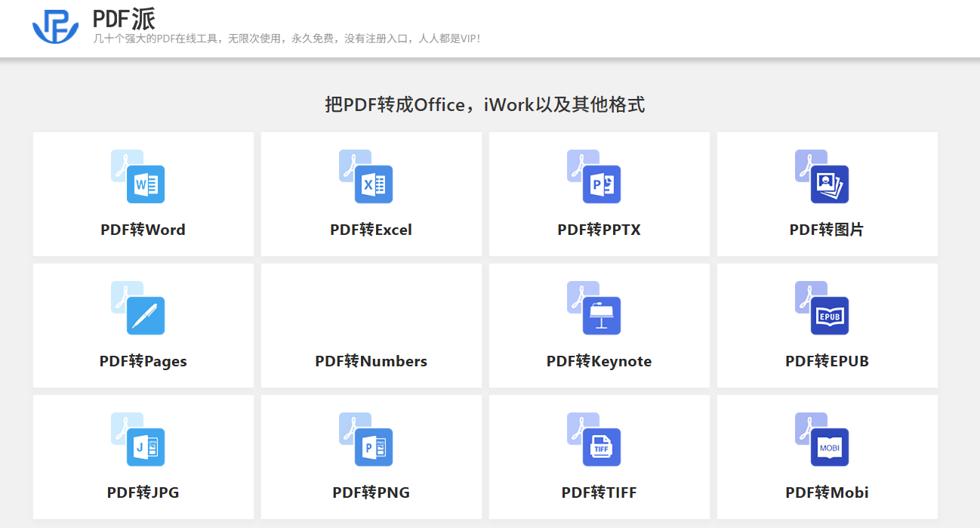Image resolution: width=980 pixels, height=528 pixels.
Task: Click the PDF派 logo icon
Action: click(x=55, y=27)
